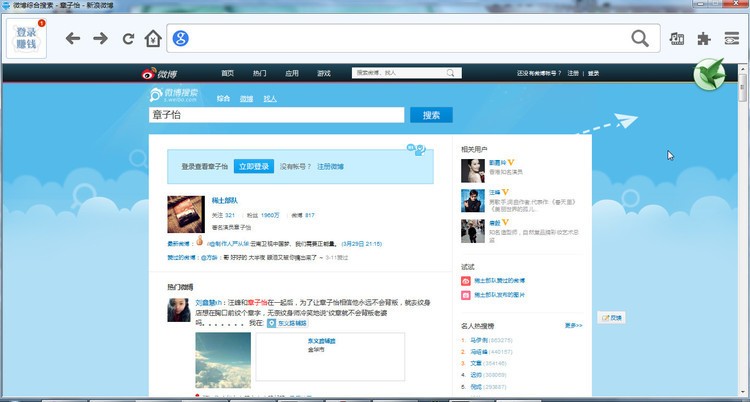Open 游戏 in Weibo navigation

coord(324,73)
